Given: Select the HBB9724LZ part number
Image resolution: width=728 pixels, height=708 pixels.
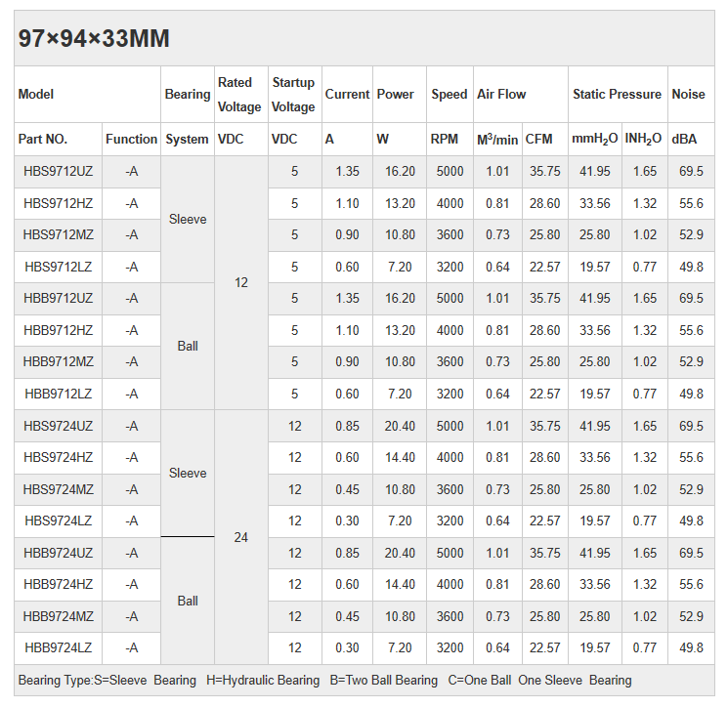Looking at the screenshot, I should pyautogui.click(x=59, y=647).
